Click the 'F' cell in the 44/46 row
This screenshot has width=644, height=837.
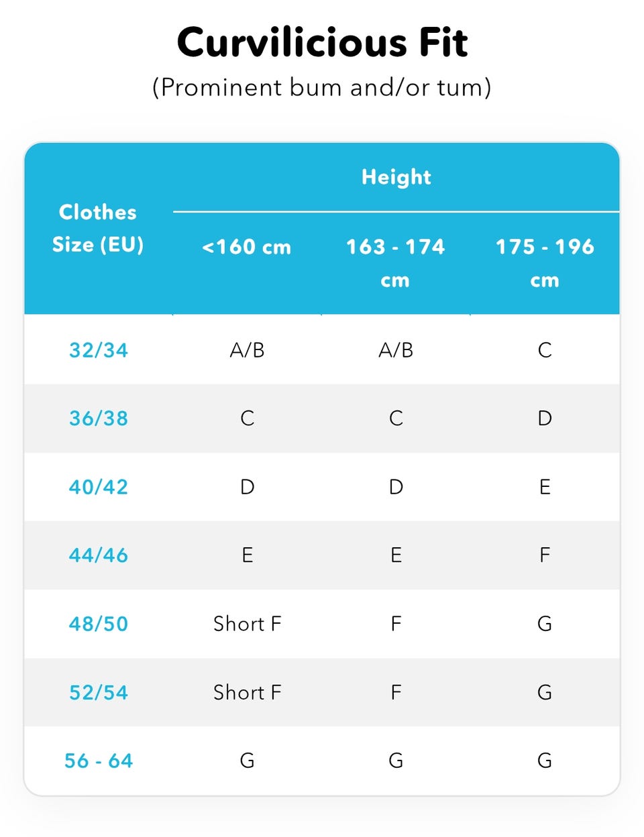click(545, 555)
